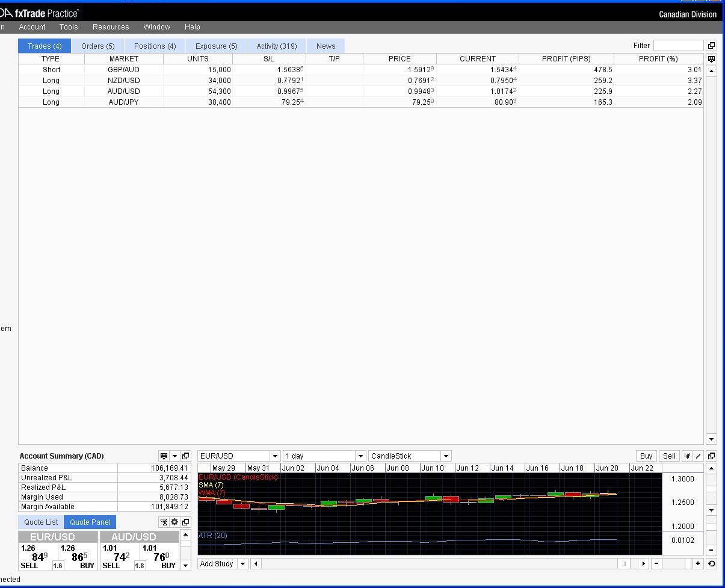Sort by the PROFIT (PIPS) column header

pos(566,59)
